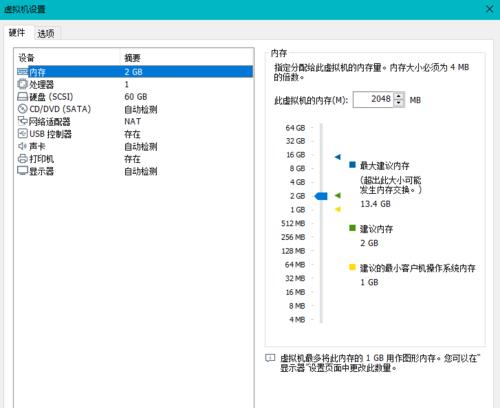Click the yellow minimum guest memory marker
Screen dimensions: 500x408
tap(338, 209)
